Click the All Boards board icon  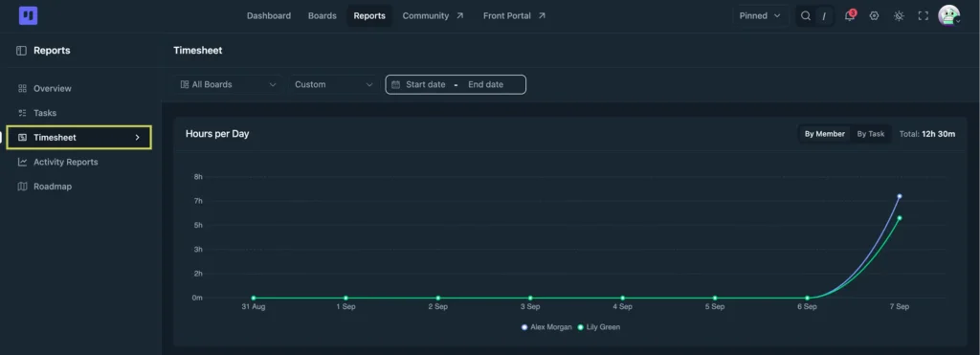[185, 84]
